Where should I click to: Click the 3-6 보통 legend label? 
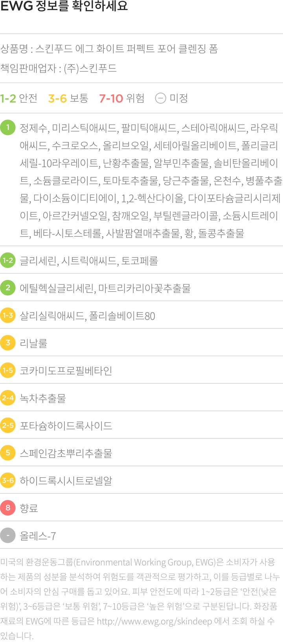[x=68, y=98]
